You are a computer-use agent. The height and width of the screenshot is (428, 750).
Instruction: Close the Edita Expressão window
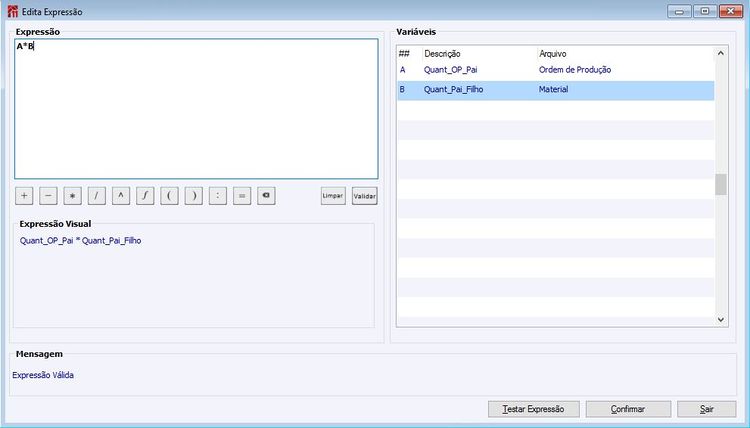pyautogui.click(x=731, y=11)
